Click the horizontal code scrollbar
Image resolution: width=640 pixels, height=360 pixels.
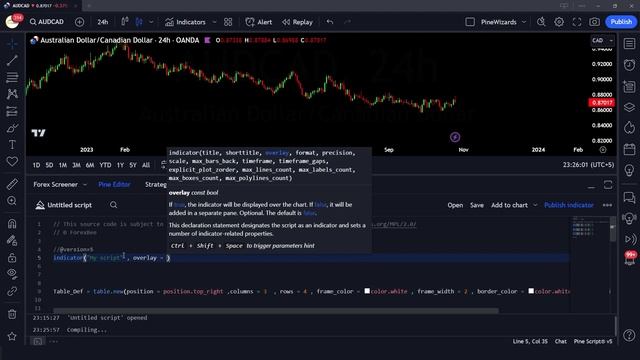(276, 311)
